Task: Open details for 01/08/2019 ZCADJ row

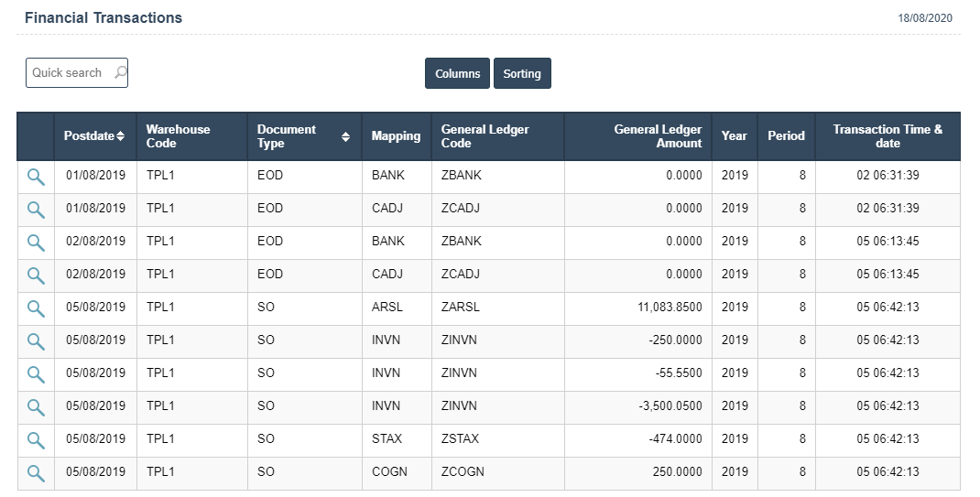Action: 36,209
